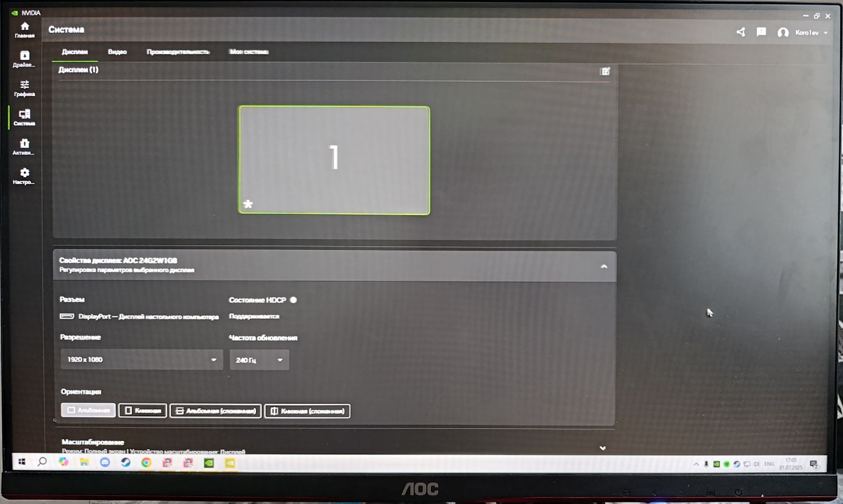The height and width of the screenshot is (504, 843).
Task: Select Альбомная orientation
Action: click(88, 410)
